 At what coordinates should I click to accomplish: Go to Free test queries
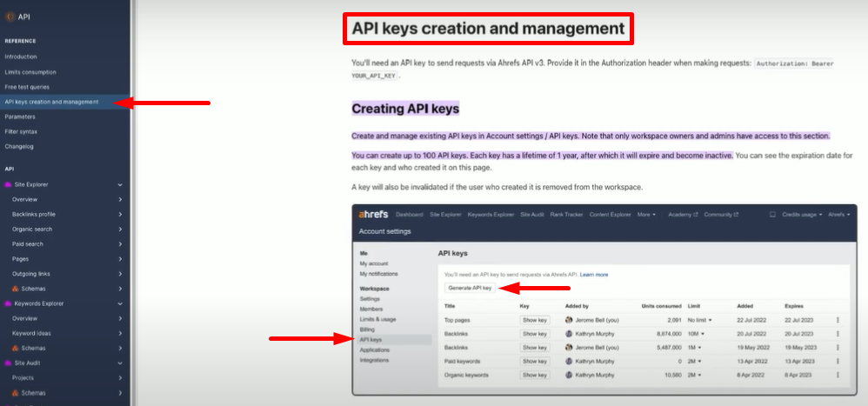coord(27,87)
